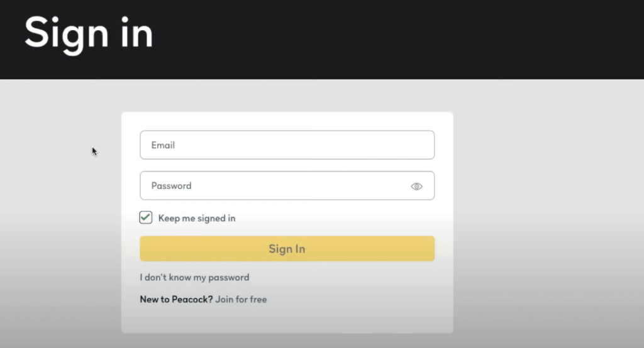The image size is (644, 348).
Task: Submit the form with Sign In
Action: coord(287,249)
